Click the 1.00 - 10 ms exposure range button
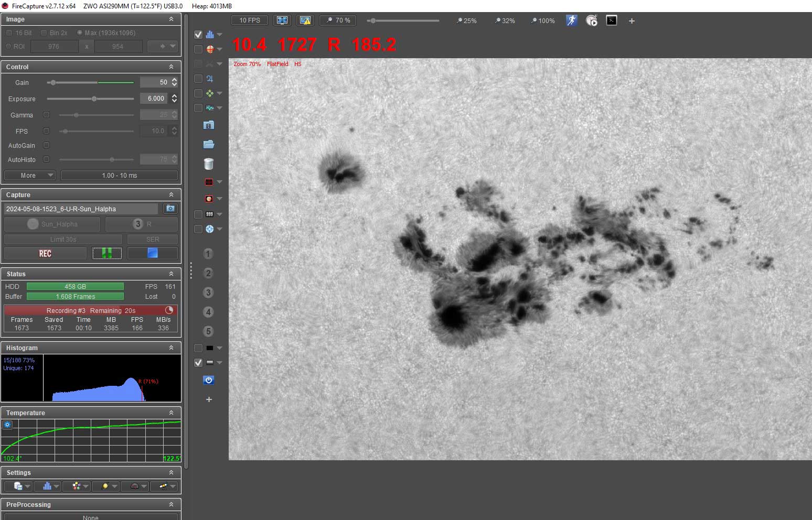This screenshot has height=520, width=812. point(119,175)
